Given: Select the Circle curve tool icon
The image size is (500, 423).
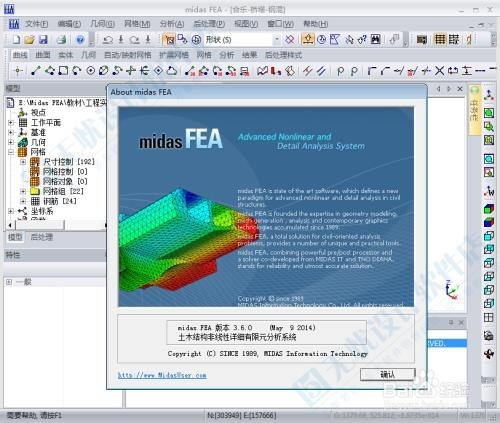Looking at the screenshot, I should pos(90,71).
